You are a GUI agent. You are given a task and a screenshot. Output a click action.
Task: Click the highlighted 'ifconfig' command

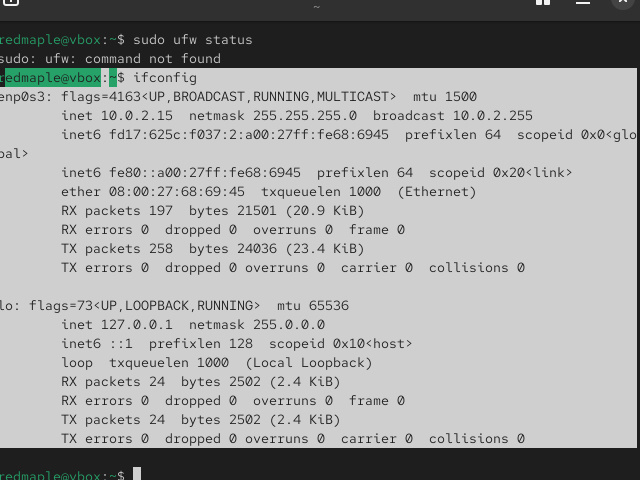(165, 78)
